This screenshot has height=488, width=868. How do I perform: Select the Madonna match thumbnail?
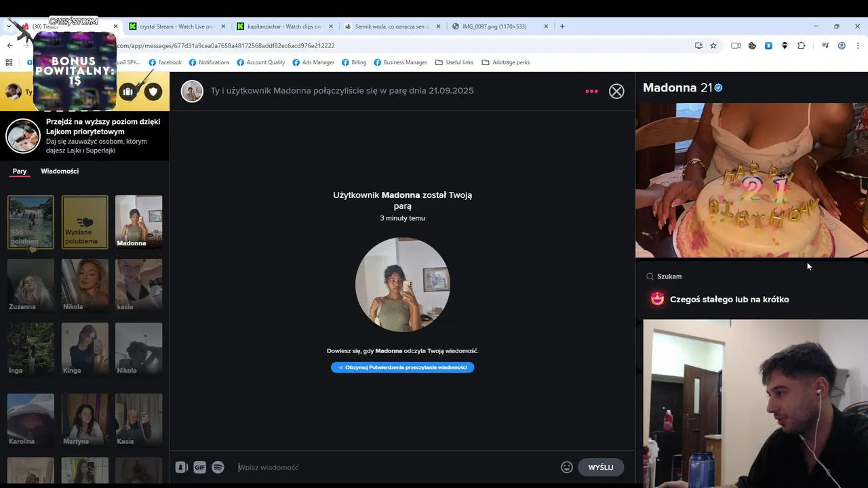point(139,222)
